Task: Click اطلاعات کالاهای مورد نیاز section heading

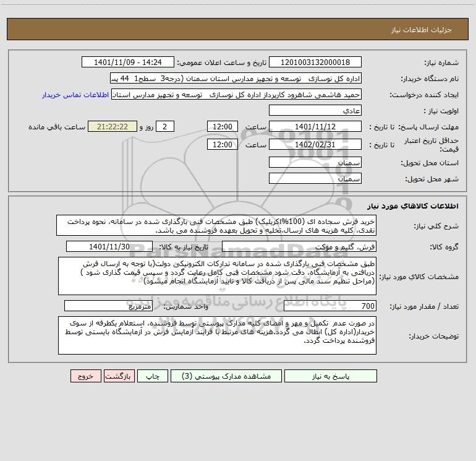Action: (x=413, y=206)
